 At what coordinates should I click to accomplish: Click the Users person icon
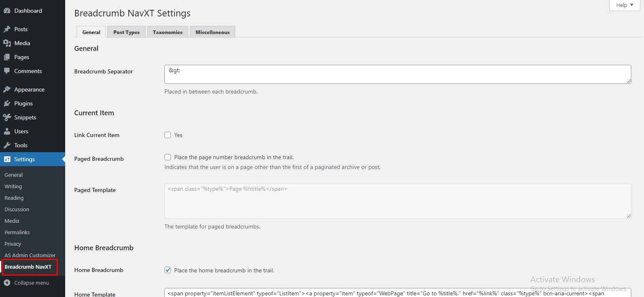pyautogui.click(x=7, y=131)
